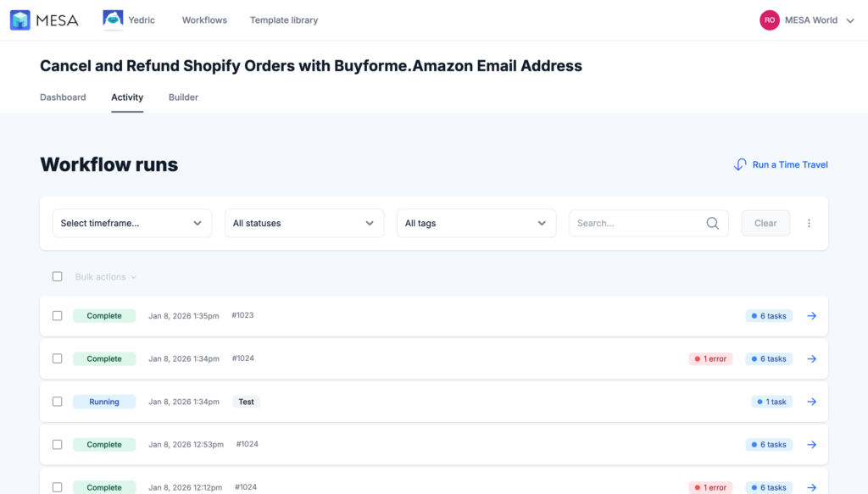Open the All statuses dropdown
This screenshot has width=868, height=494.
click(304, 223)
